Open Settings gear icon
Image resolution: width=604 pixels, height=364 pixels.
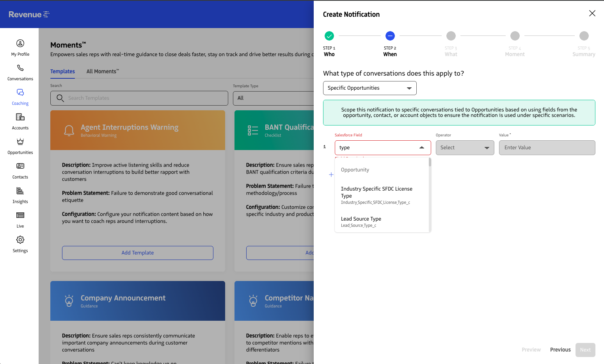click(x=20, y=240)
